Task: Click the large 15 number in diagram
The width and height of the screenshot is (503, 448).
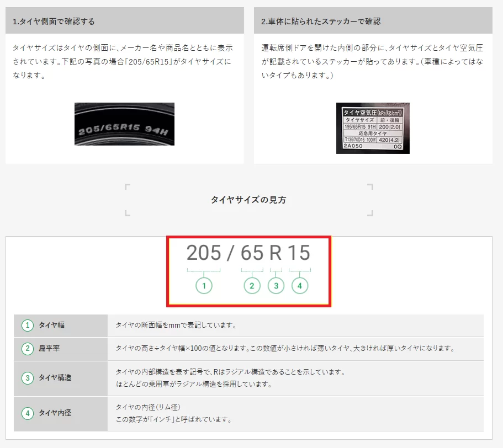Action: 299,253
